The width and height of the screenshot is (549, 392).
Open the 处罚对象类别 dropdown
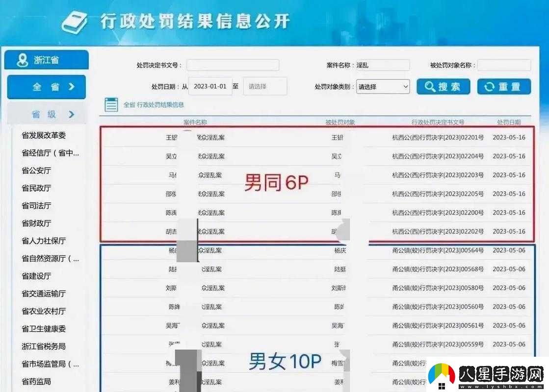tap(383, 87)
